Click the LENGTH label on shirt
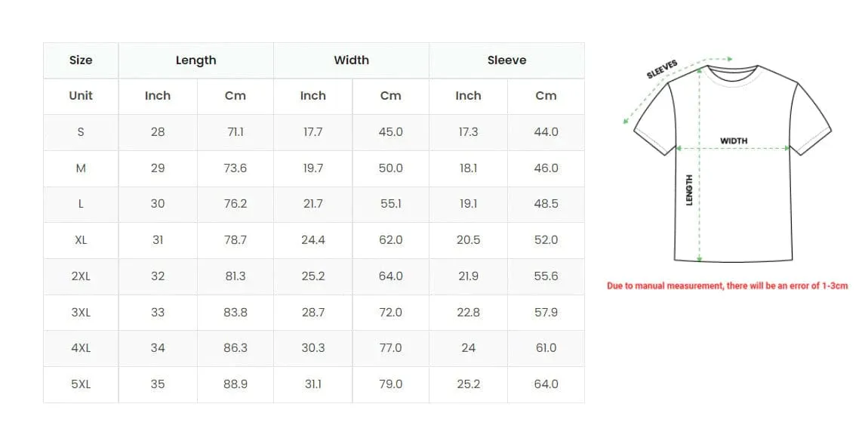 pos(689,190)
